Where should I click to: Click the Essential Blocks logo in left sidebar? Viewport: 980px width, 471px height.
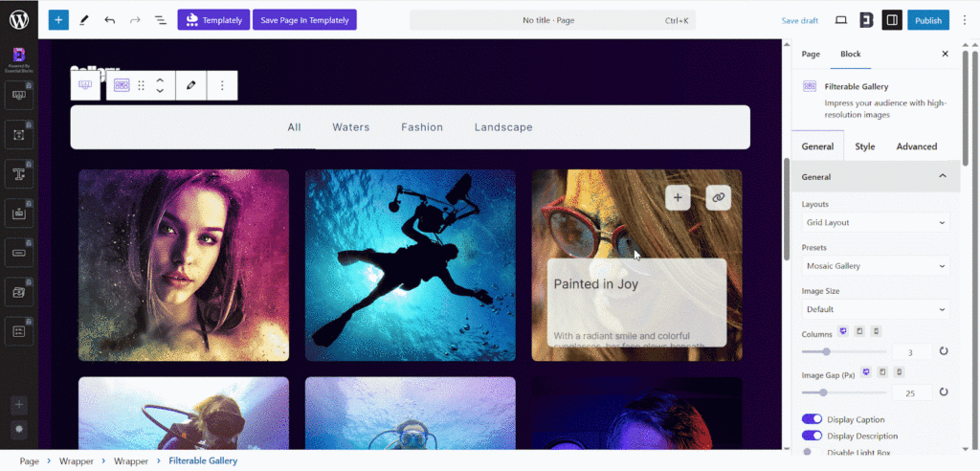click(19, 55)
